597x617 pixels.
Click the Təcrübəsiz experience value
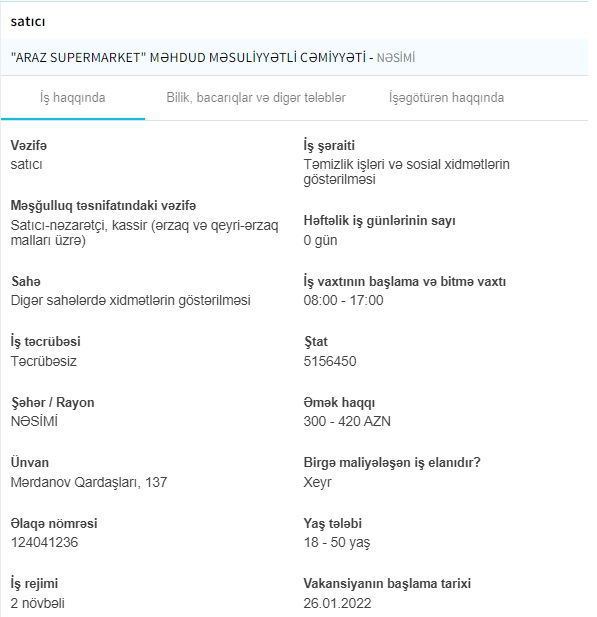click(44, 361)
